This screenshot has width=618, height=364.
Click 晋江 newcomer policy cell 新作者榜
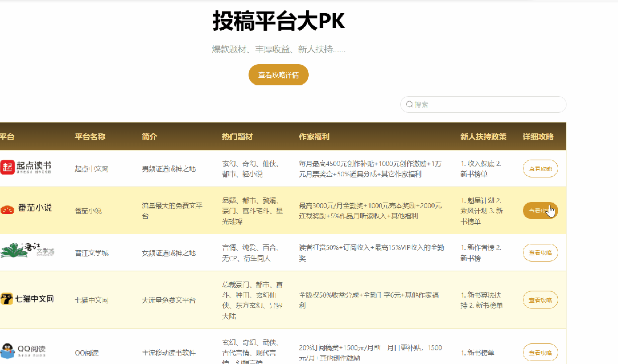(481, 253)
